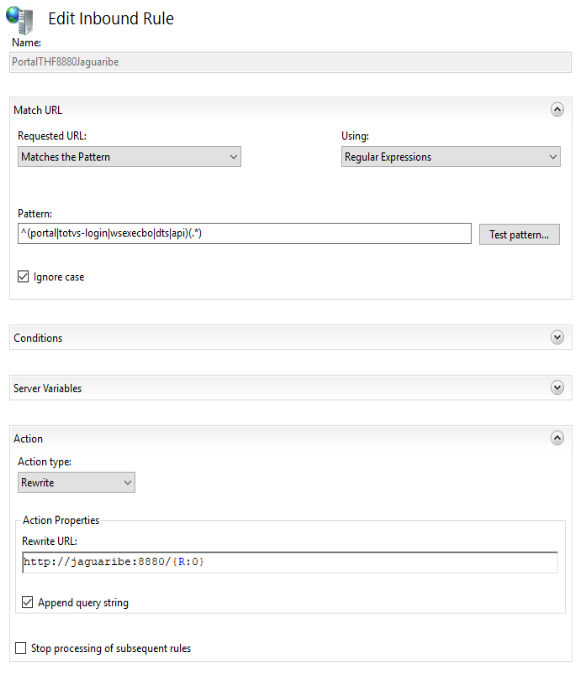Image resolution: width=581 pixels, height=674 pixels.
Task: Click the Action Properties group label
Action: (x=61, y=520)
